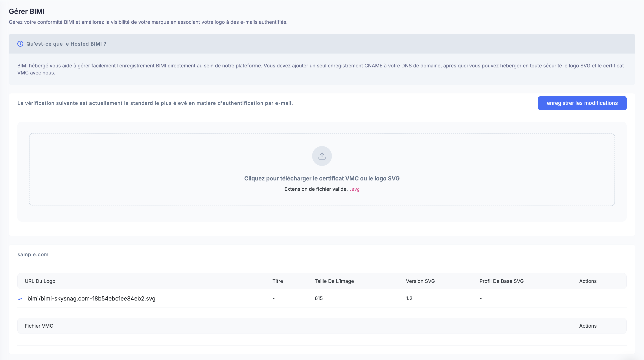Click the Actions header in VMC table
This screenshot has height=360, width=644.
(587, 326)
